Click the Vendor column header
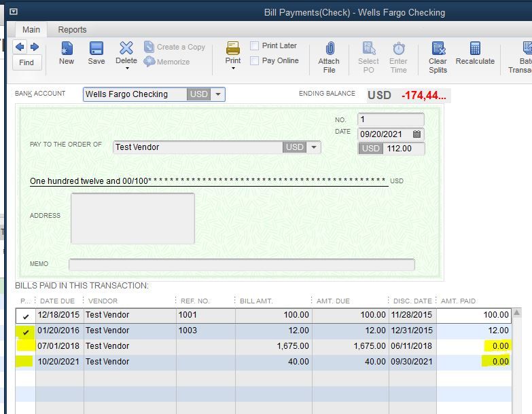This screenshot has width=532, height=414. pos(103,301)
